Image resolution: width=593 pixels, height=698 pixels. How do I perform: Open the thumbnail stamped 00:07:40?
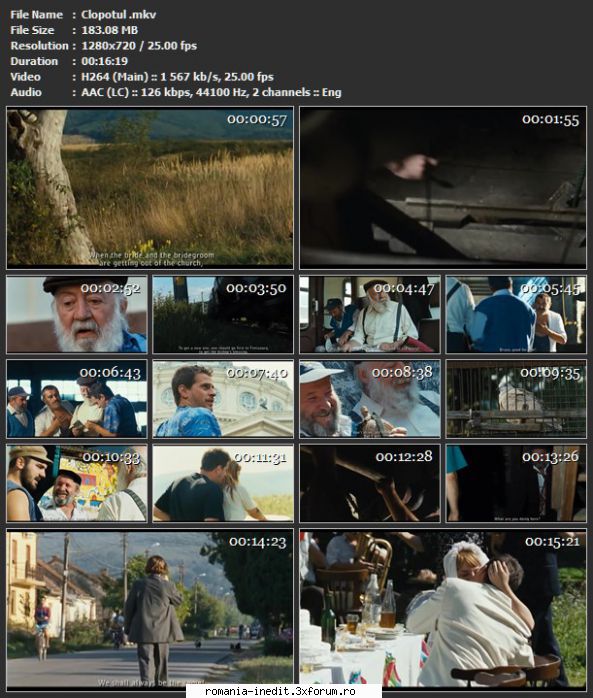click(x=223, y=399)
